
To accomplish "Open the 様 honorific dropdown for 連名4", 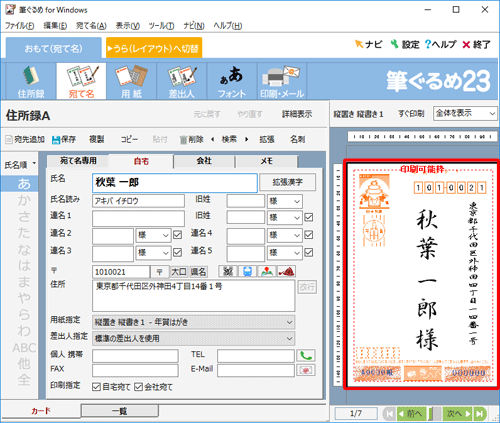I will tap(285, 235).
